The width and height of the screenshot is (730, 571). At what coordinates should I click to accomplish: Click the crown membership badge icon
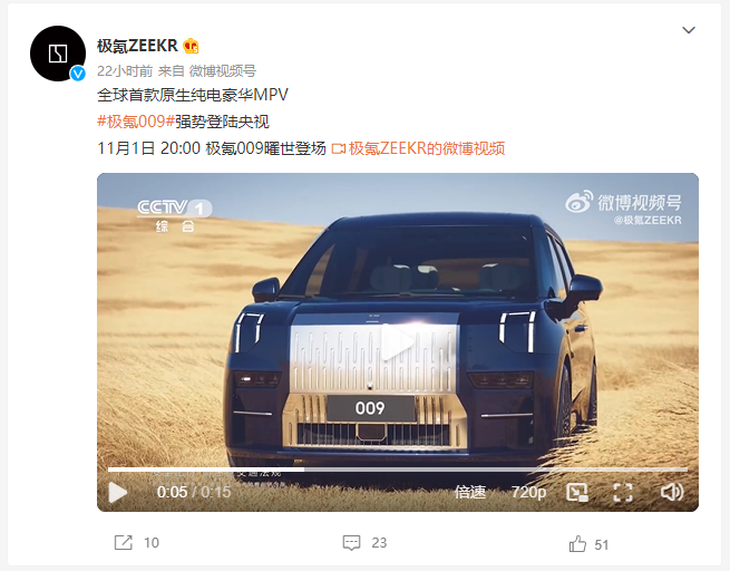[191, 46]
